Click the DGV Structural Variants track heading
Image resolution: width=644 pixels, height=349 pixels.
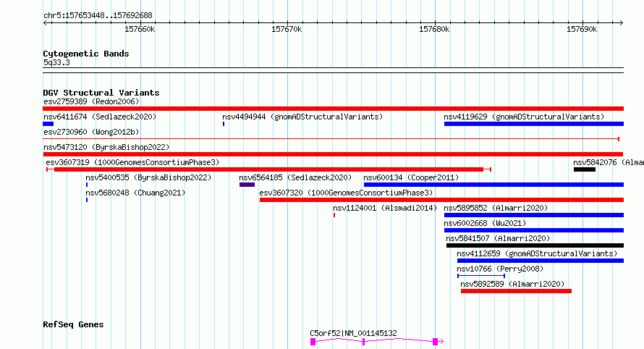click(101, 93)
